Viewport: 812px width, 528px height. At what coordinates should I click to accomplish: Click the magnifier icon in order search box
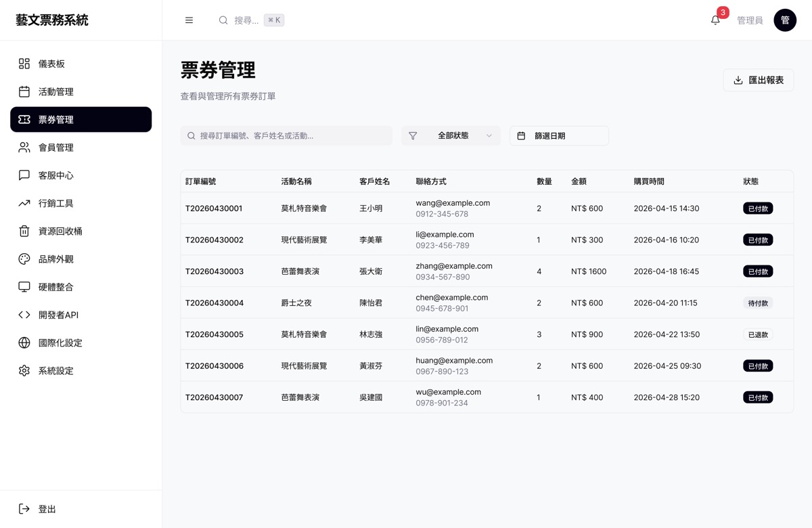pyautogui.click(x=191, y=135)
